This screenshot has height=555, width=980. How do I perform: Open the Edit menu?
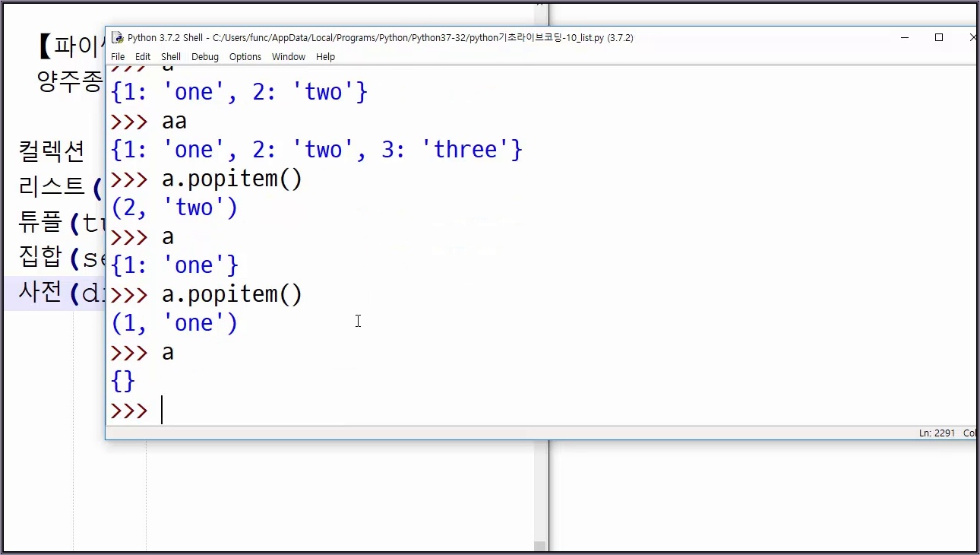[143, 57]
